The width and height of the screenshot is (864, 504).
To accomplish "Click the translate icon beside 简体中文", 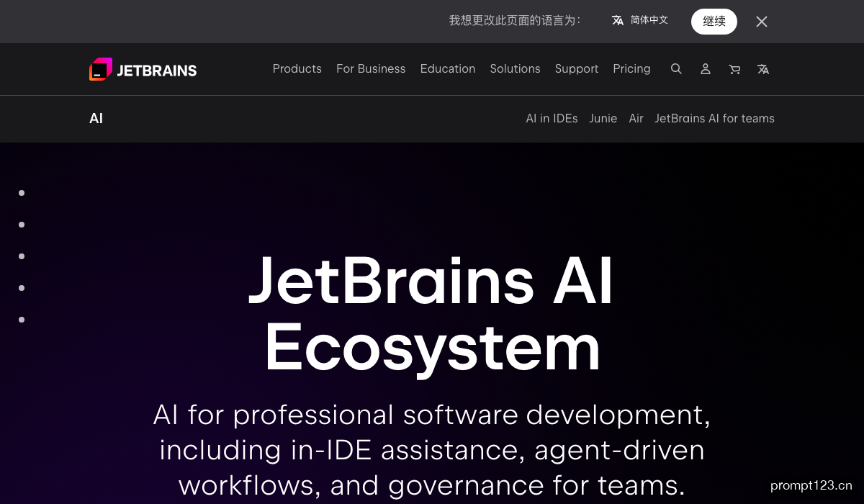I will point(618,21).
